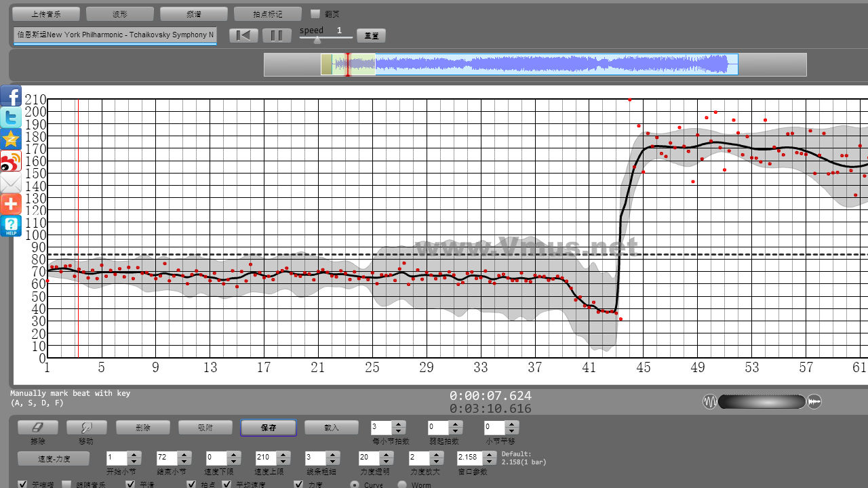Select the move (移动) tool
Viewport: 868px width, 488px height.
pos(86,428)
